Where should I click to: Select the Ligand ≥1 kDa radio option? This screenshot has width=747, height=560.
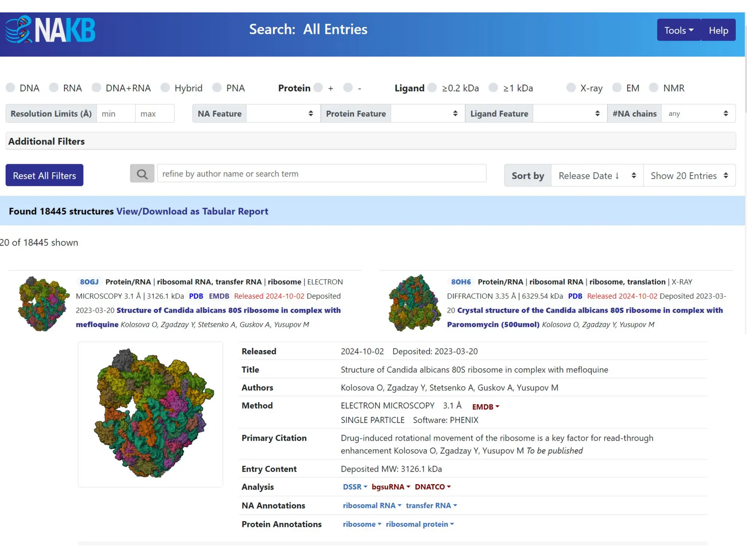click(493, 88)
